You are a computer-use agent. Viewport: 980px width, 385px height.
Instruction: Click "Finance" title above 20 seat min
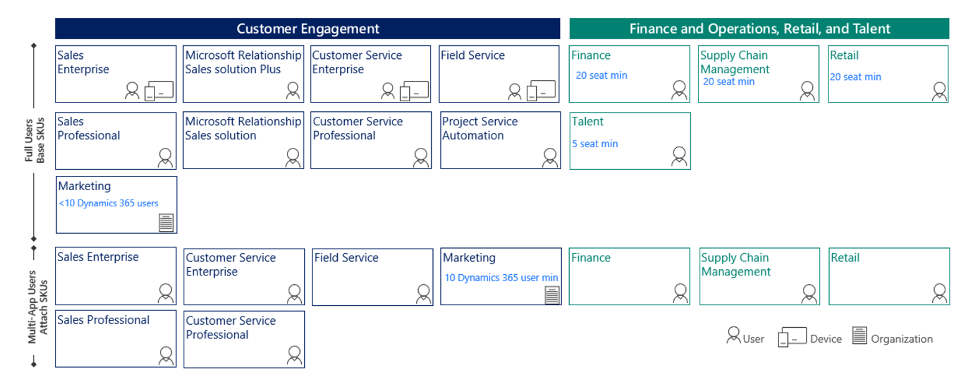click(591, 55)
